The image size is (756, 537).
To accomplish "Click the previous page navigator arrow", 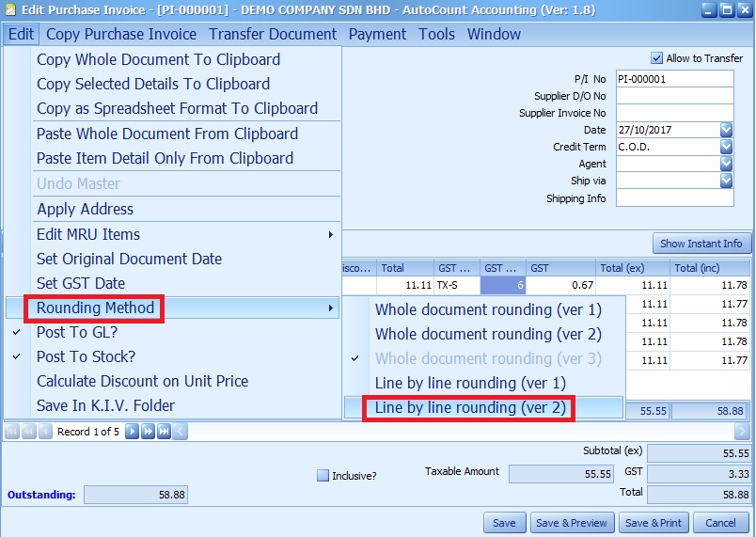I will 27,432.
